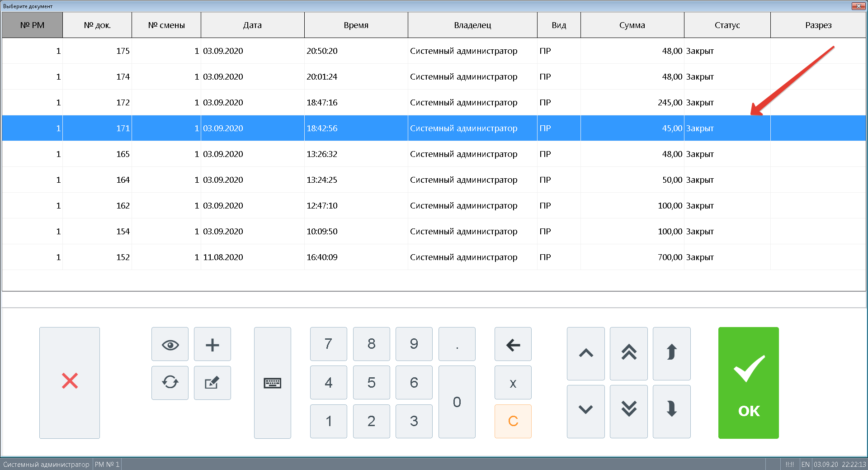The width and height of the screenshot is (868, 470).
Task: Click the eye view document button
Action: click(x=170, y=344)
